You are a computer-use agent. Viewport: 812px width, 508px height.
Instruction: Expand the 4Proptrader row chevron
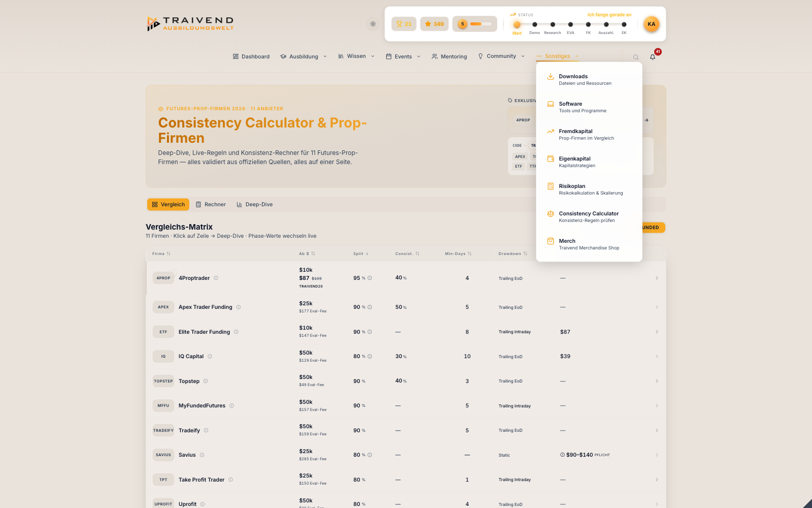coord(657,278)
